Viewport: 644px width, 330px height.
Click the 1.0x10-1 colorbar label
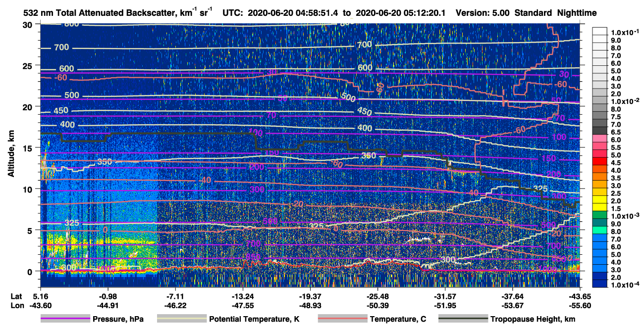tap(624, 33)
